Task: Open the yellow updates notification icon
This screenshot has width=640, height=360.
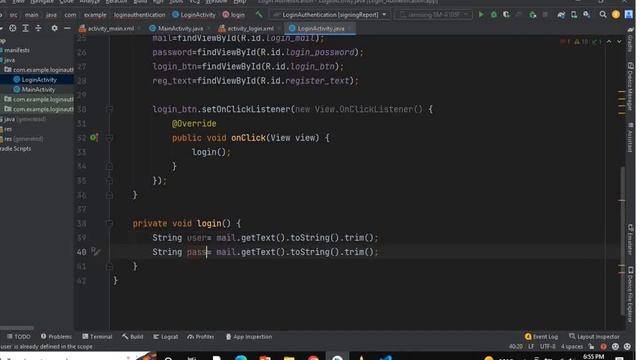Action: [616, 15]
